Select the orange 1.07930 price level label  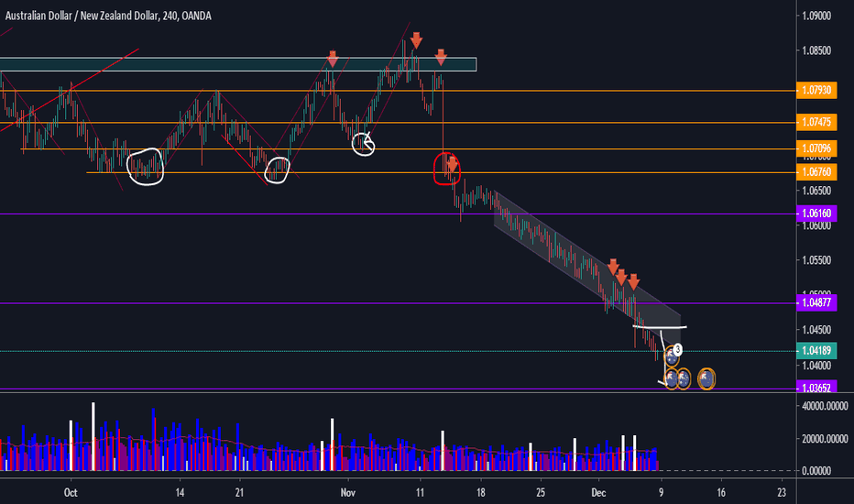(819, 91)
